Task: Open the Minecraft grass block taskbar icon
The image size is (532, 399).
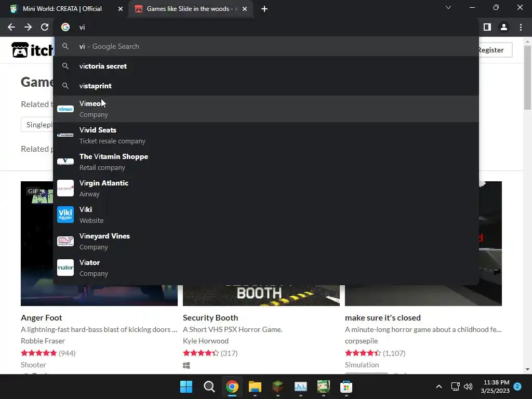Action: [277, 387]
